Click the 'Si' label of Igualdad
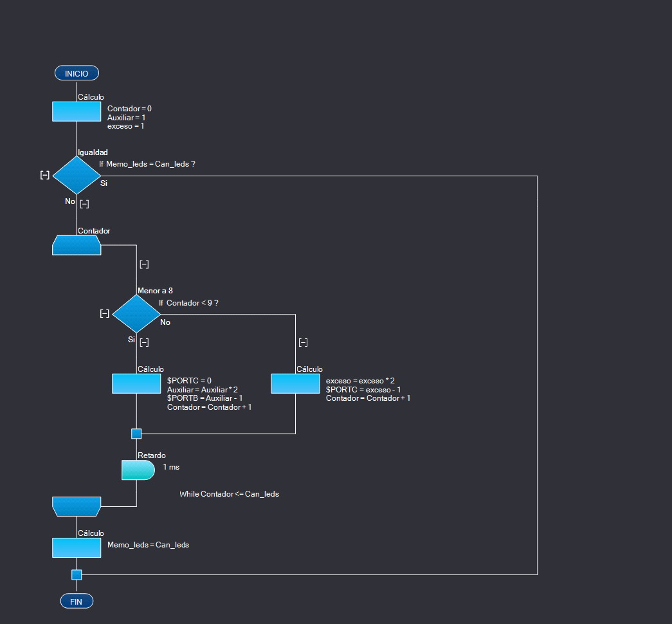The width and height of the screenshot is (672, 624). [x=104, y=183]
